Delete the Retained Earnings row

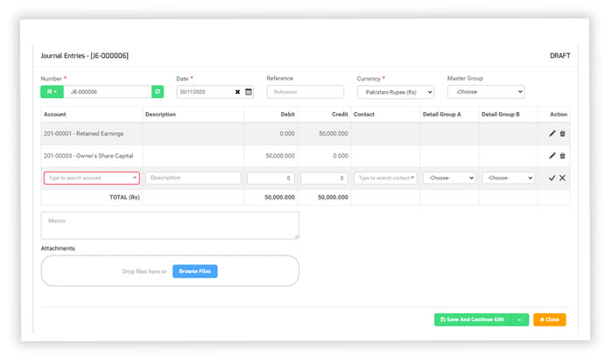[x=562, y=134]
